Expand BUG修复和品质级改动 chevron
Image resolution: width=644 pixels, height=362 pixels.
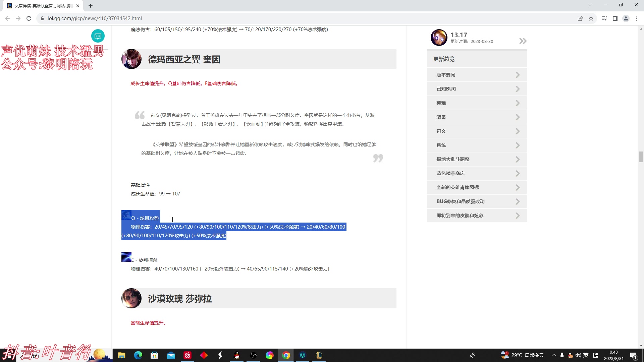click(518, 201)
